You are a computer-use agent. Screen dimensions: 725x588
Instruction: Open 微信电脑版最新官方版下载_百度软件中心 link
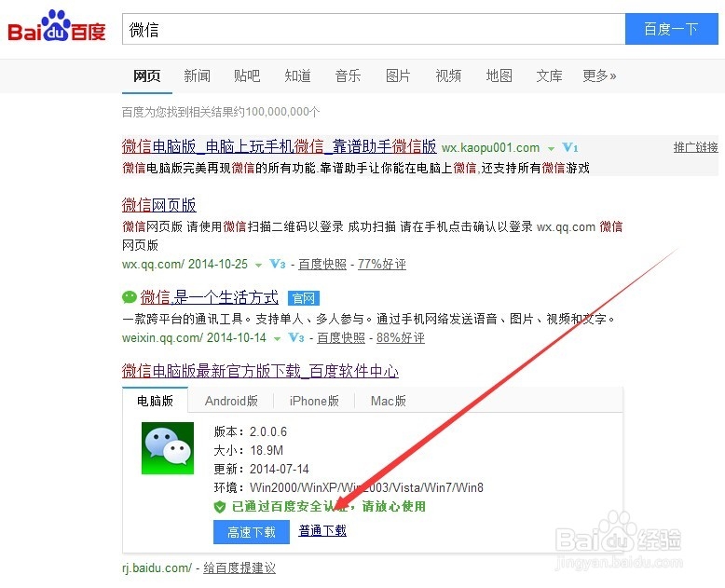point(260,371)
